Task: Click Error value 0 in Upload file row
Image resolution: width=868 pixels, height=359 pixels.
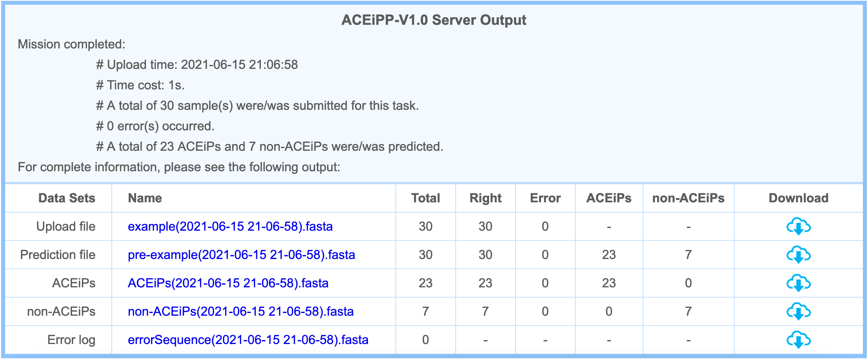Action: click(545, 226)
